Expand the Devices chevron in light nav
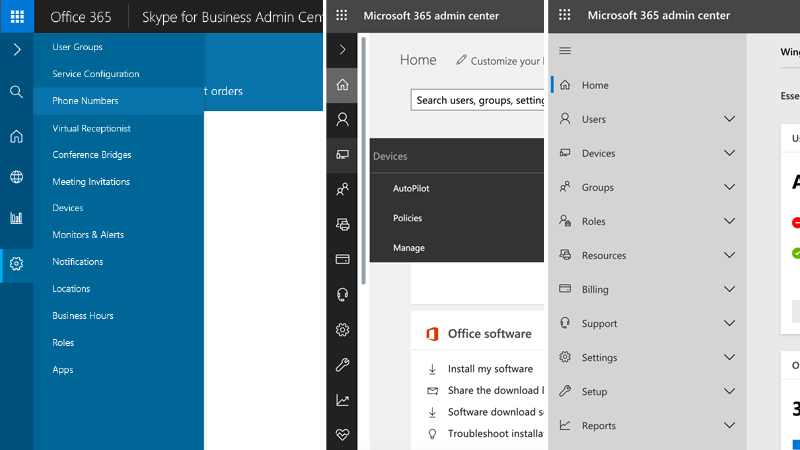This screenshot has height=450, width=800. (x=730, y=153)
